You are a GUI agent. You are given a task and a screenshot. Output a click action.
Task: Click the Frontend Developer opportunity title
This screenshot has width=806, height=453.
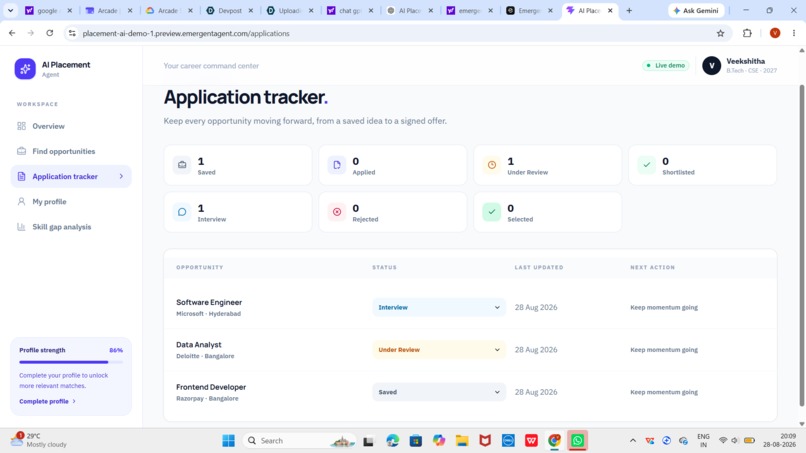[211, 387]
